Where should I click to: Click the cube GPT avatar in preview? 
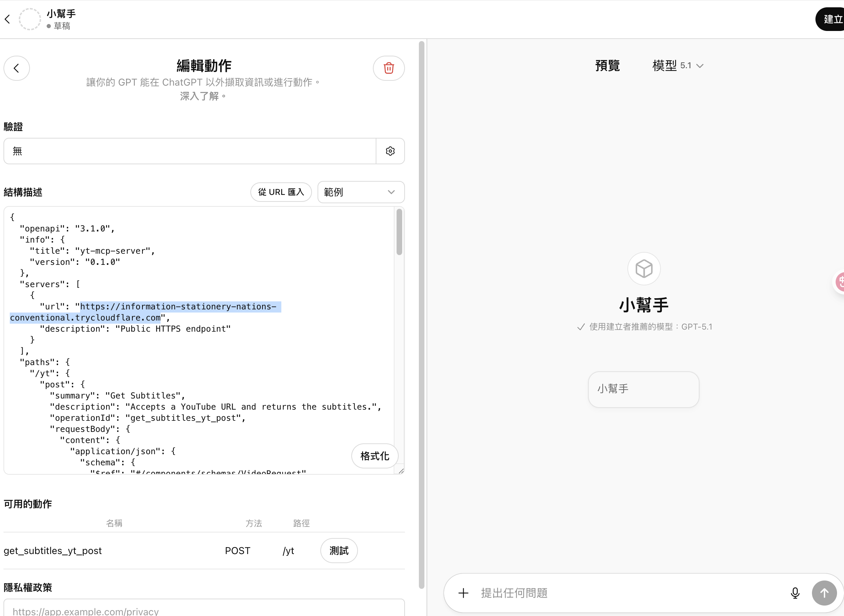pos(644,268)
